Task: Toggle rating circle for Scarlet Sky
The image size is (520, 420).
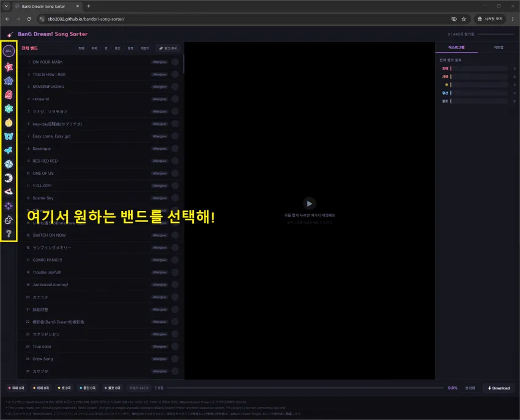Action: [x=175, y=198]
